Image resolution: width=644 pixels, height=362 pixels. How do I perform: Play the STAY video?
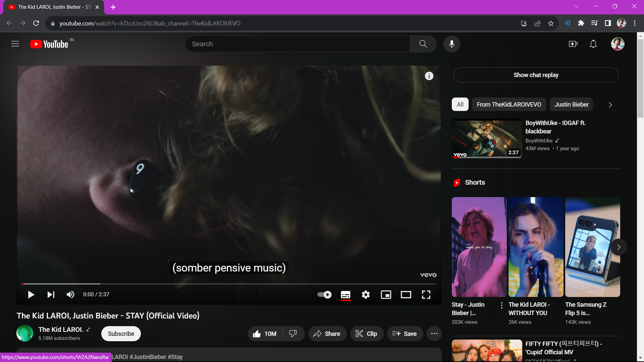pos(31,295)
